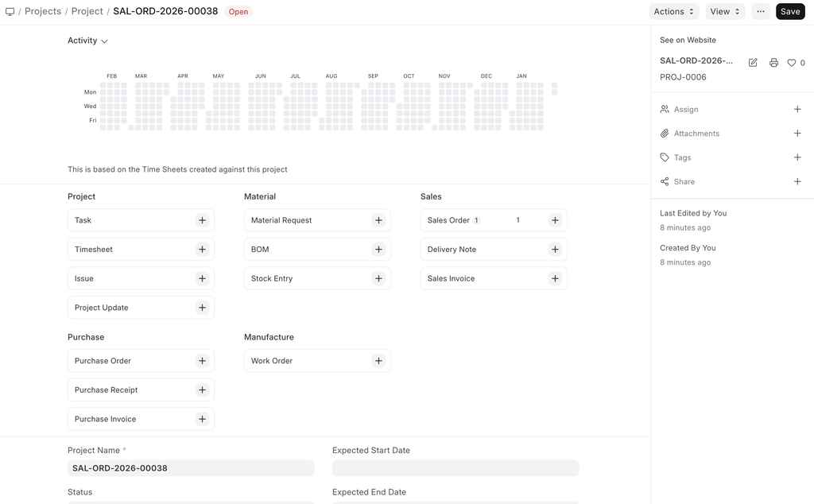Like the document with heart icon

(792, 63)
